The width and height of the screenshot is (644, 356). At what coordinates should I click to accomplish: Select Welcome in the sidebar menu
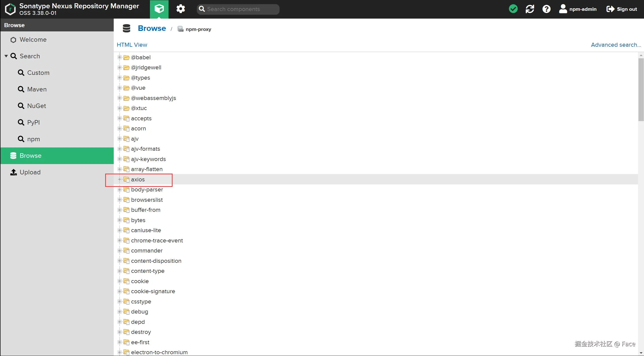(x=33, y=40)
